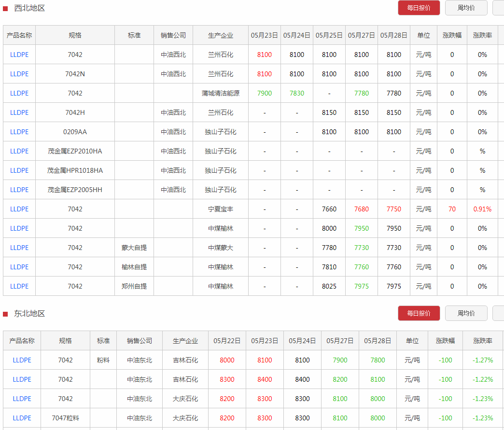The image size is (504, 430).
Task: Click -1.22% change rate cell
Action: tap(483, 379)
